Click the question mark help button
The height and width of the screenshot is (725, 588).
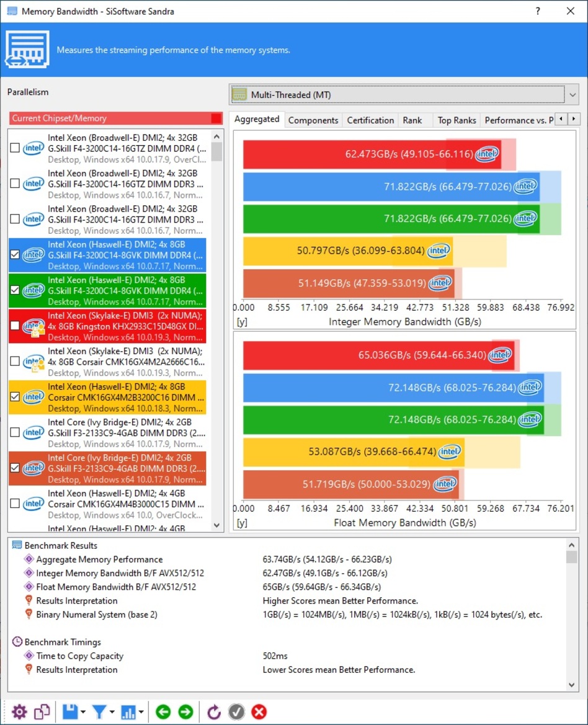[x=538, y=11]
